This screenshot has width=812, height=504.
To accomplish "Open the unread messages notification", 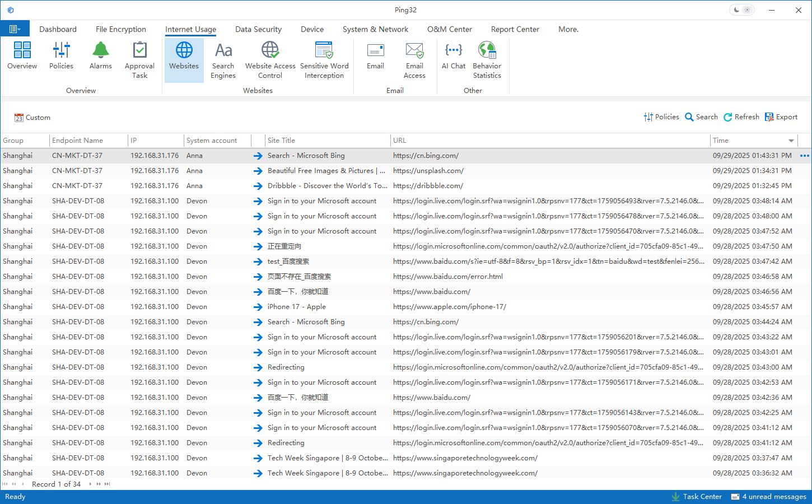I will coord(769,497).
